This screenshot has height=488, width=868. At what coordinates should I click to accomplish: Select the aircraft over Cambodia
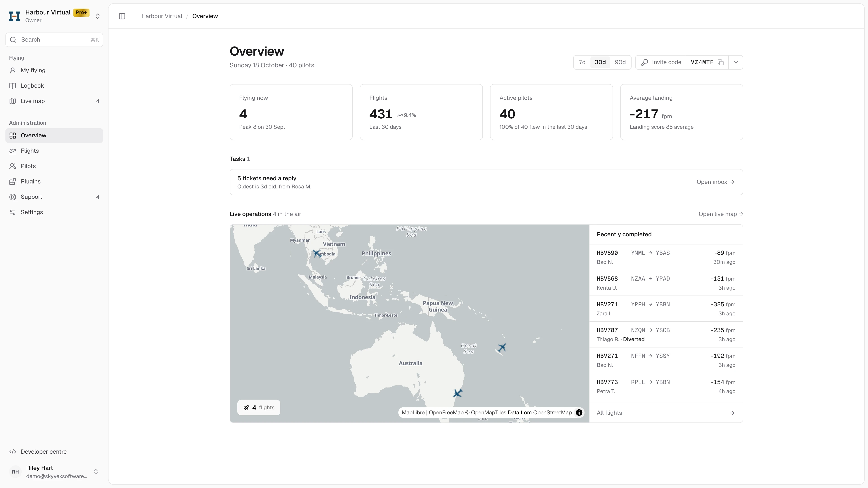pos(317,253)
